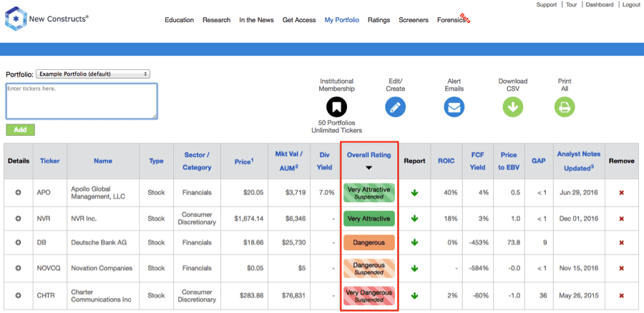Viewport: 644px width, 313px height.
Task: Go to the Dashboard link
Action: (x=600, y=5)
